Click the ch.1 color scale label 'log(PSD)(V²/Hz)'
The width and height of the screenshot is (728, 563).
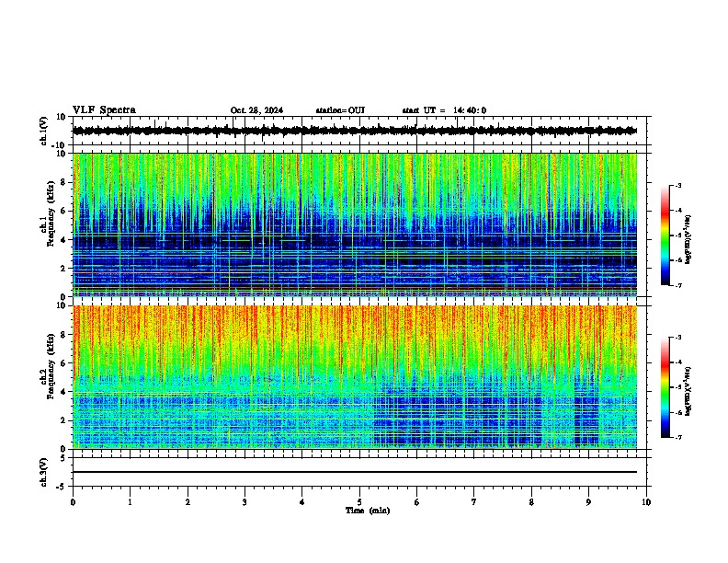688,240
